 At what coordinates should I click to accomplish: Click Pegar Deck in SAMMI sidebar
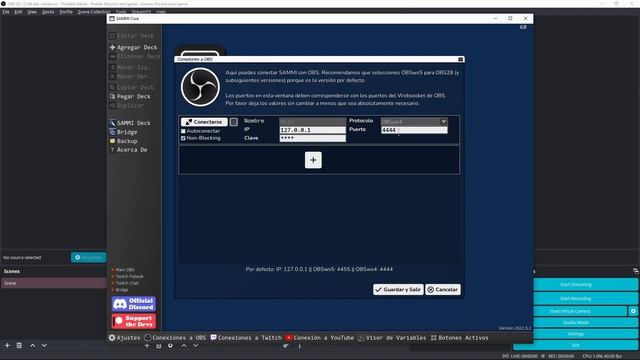[130, 96]
